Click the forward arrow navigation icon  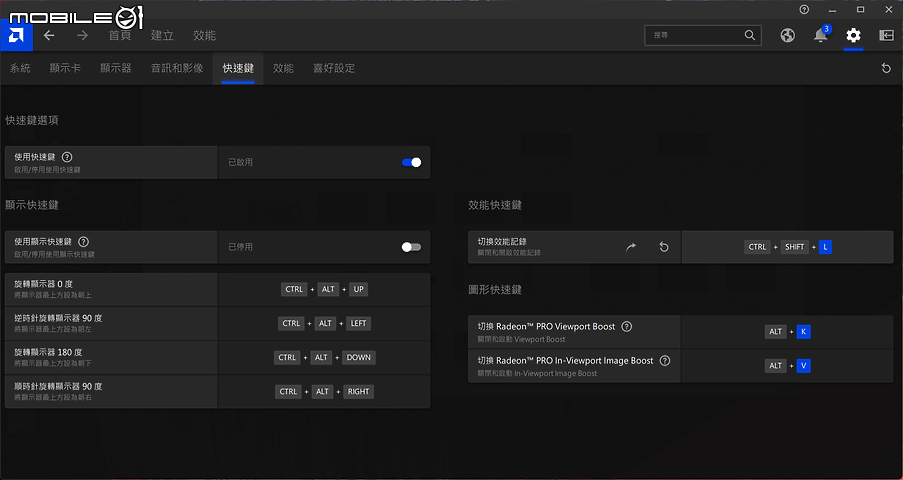point(82,35)
